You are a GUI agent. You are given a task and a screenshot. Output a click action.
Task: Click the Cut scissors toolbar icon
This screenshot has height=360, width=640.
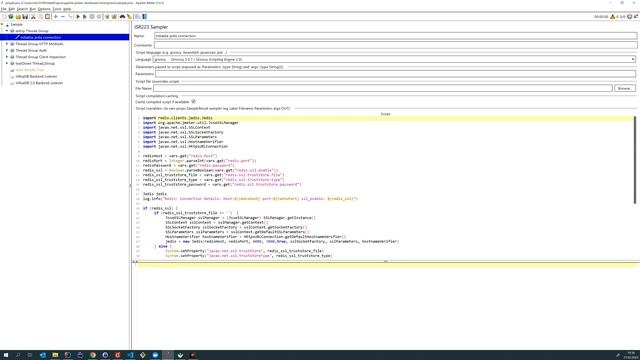pos(33,17)
